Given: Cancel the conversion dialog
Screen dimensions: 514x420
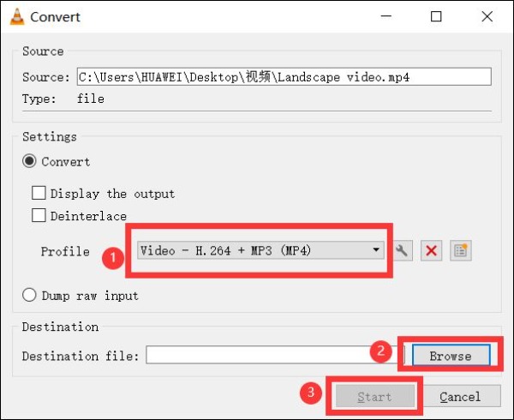Looking at the screenshot, I should [460, 396].
